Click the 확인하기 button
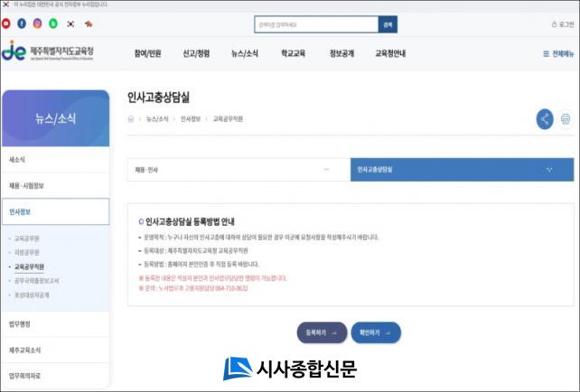 [x=375, y=332]
